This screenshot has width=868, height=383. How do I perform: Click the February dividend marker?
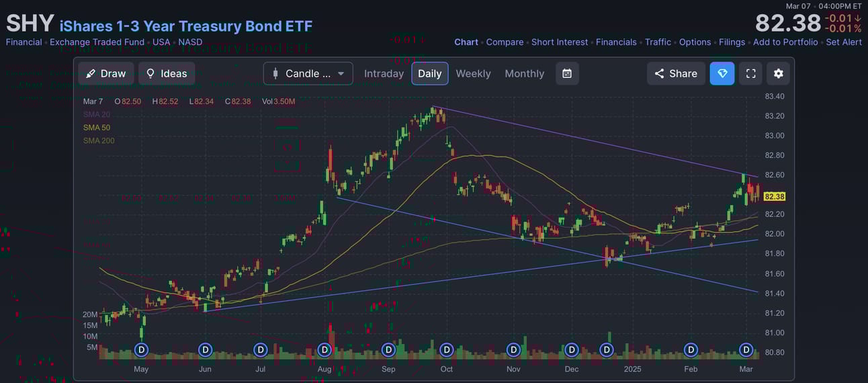(691, 350)
